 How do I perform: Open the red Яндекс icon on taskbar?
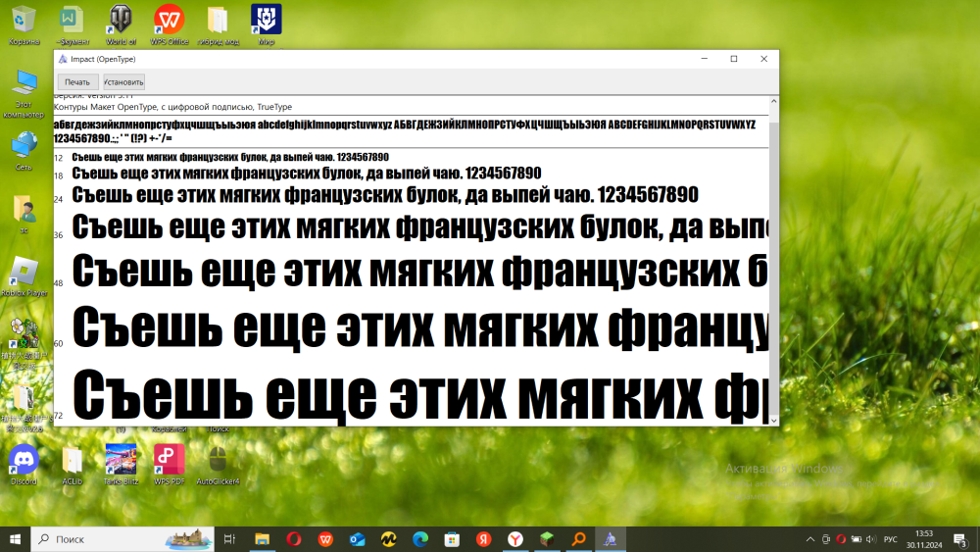click(484, 539)
